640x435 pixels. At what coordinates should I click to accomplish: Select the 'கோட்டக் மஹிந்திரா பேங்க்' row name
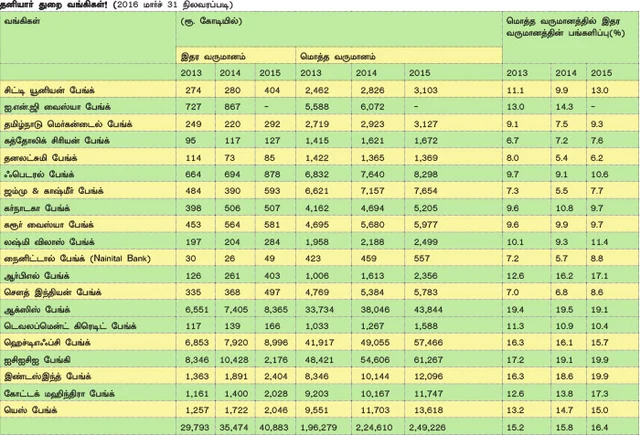click(x=60, y=394)
